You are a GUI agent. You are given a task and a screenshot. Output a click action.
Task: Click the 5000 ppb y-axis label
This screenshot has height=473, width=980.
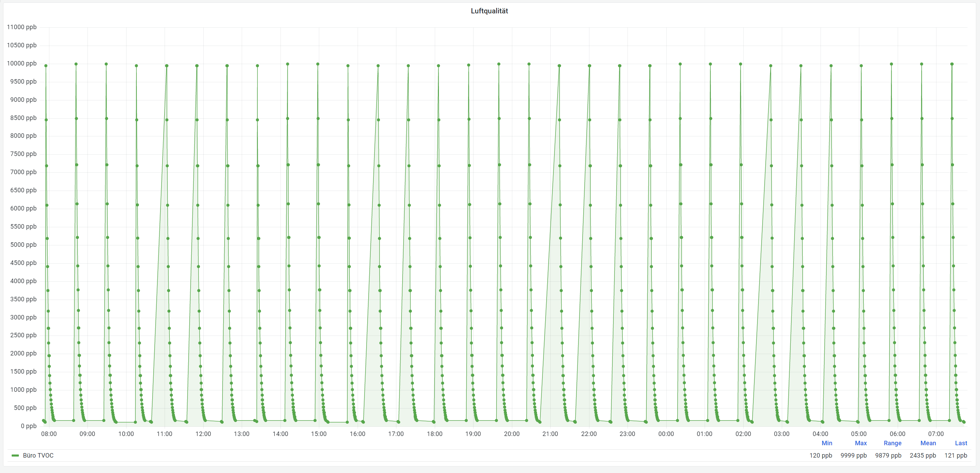23,244
